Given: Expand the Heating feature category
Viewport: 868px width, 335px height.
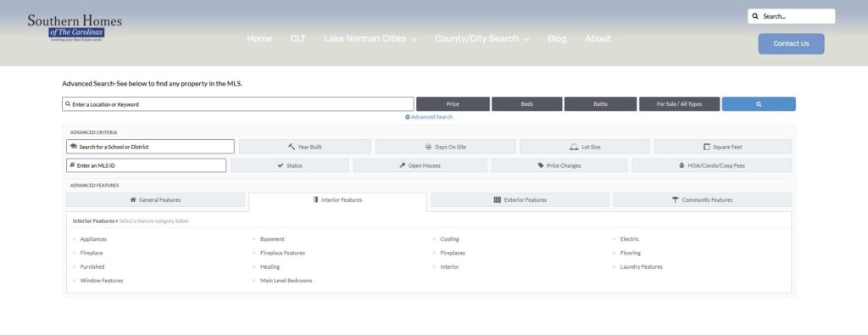Looking at the screenshot, I should click(270, 267).
